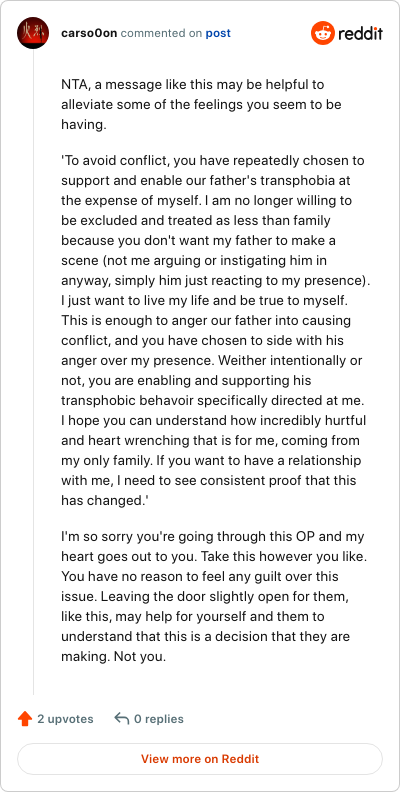
Task: Click the line 'I just want to live my life'
Action: click(x=205, y=301)
